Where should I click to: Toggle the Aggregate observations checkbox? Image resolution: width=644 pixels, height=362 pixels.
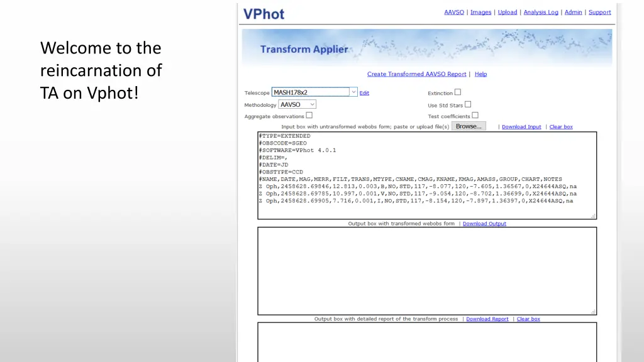309,116
